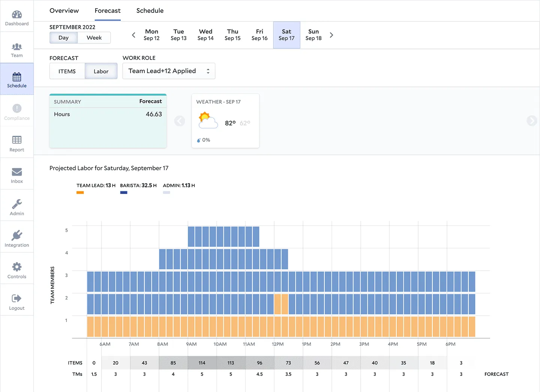Viewport: 540px width, 392px height.
Task: Open the Schedule tab at top
Action: point(150,11)
